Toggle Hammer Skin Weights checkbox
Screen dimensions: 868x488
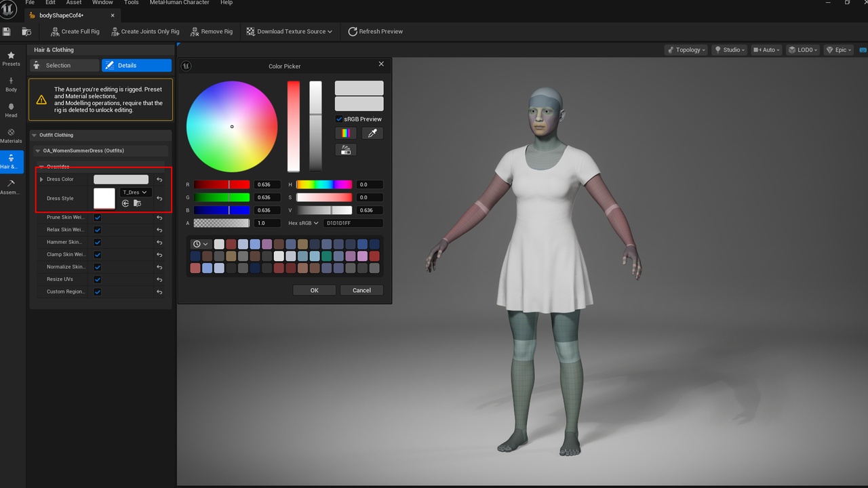point(98,242)
